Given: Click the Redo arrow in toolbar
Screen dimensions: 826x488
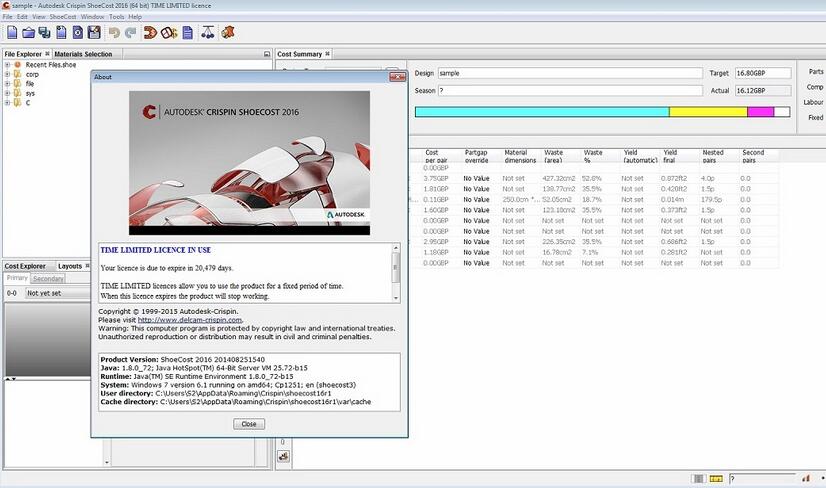Looking at the screenshot, I should pyautogui.click(x=131, y=33).
